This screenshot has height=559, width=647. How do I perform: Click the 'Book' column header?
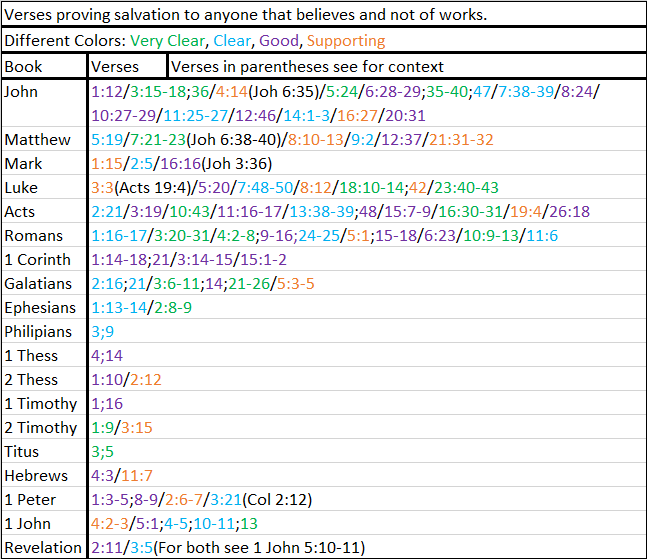click(45, 66)
